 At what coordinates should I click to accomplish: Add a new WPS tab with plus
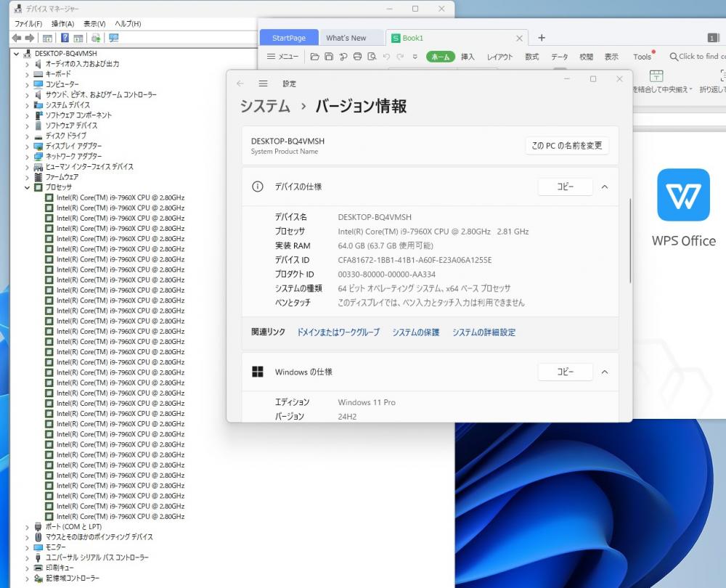click(542, 38)
